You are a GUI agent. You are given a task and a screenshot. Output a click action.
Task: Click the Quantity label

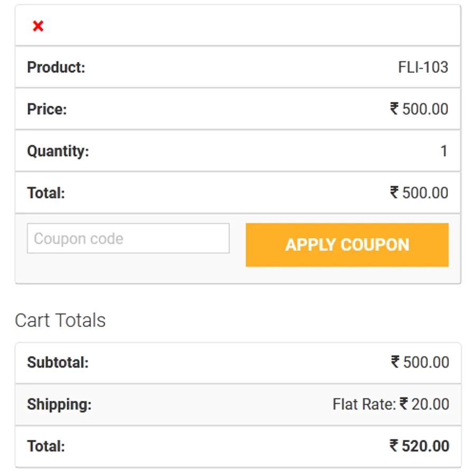pyautogui.click(x=58, y=151)
